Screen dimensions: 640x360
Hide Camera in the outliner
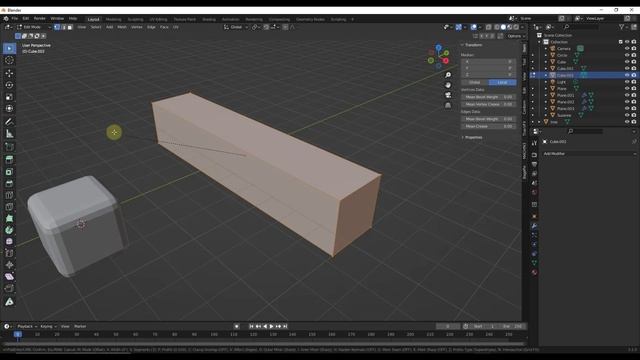coord(627,49)
